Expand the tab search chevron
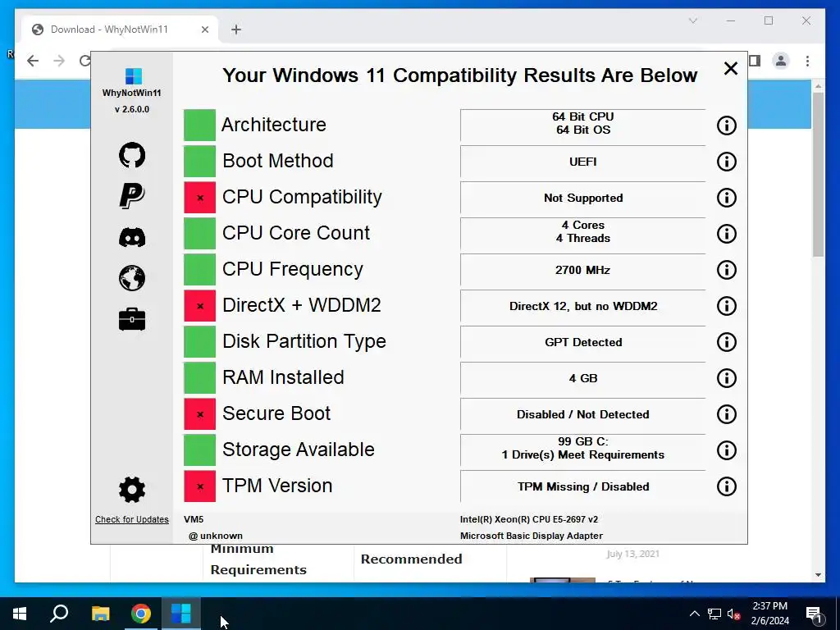Image resolution: width=840 pixels, height=630 pixels. pyautogui.click(x=692, y=21)
